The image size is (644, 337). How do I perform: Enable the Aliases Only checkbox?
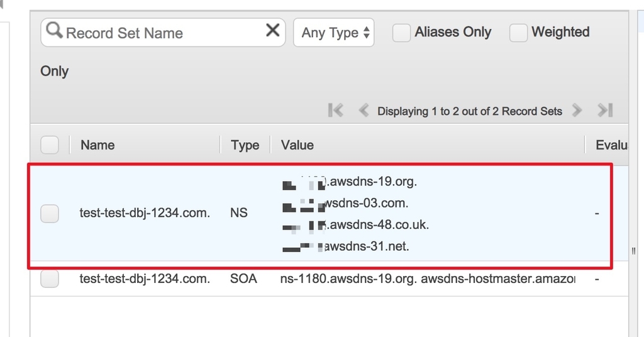[401, 33]
